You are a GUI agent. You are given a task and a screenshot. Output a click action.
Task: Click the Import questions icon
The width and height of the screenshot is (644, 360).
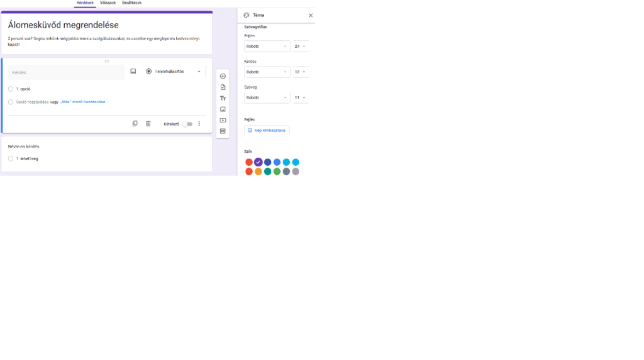[223, 87]
